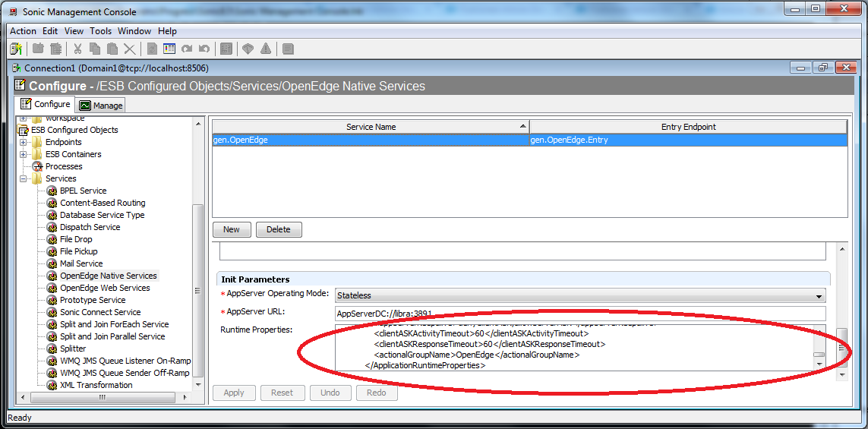Click the new connection toolbar icon
This screenshot has width=868, height=429.
(x=16, y=49)
